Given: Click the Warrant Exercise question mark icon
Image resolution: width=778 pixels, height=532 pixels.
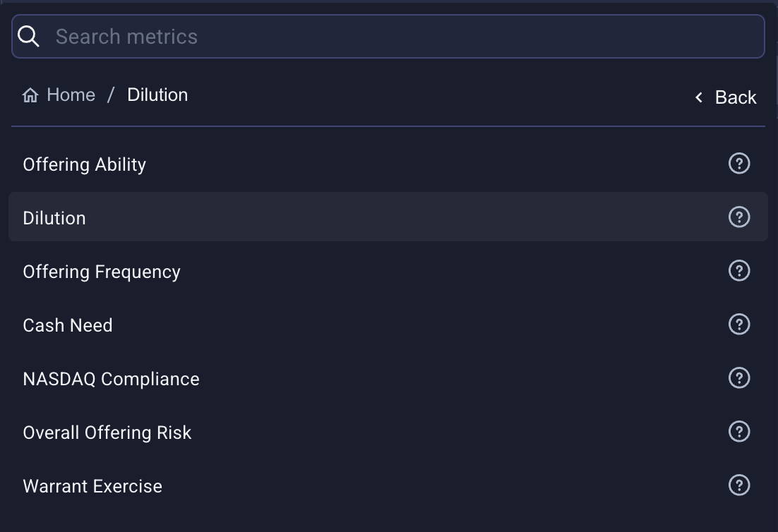Looking at the screenshot, I should pos(738,485).
